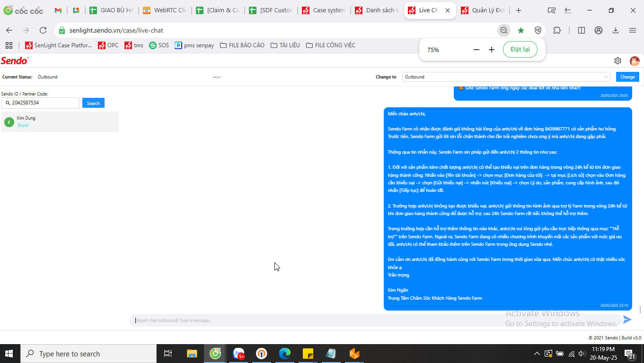Viewport: 644px width, 363px height.
Task: Expand the TÀI LIỆU bookmark folder
Action: [x=285, y=45]
